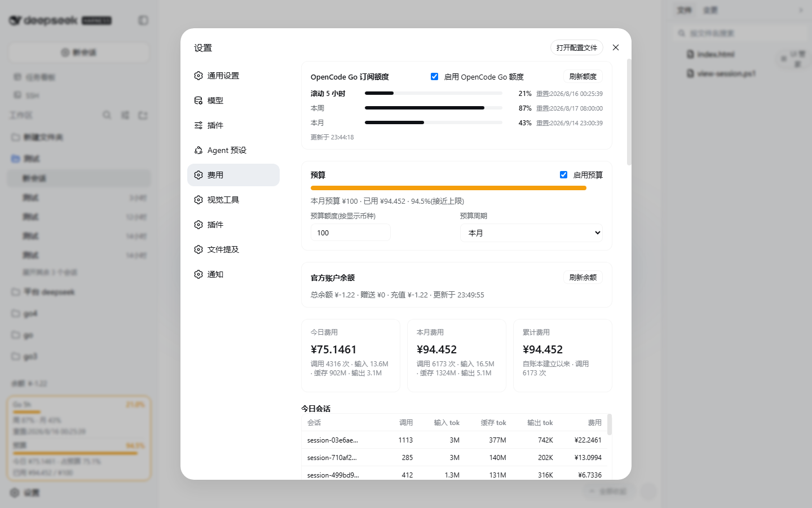Go to the Agent 预设 section
812x508 pixels.
pyautogui.click(x=233, y=150)
